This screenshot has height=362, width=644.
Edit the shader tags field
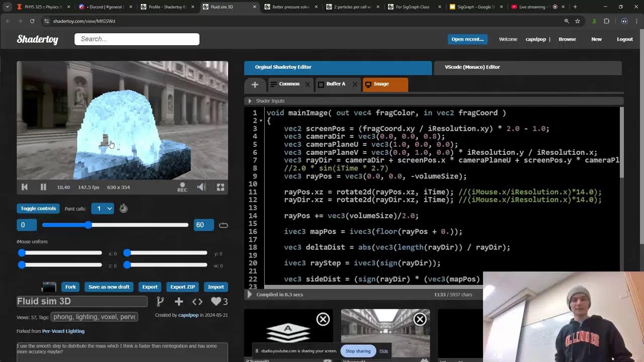(x=94, y=317)
